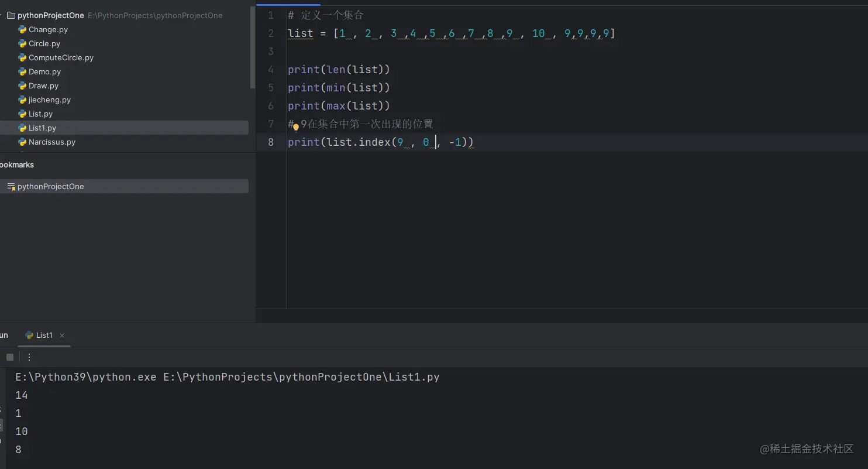Click the project path E:\PythonProjects\pythonProjectOne label
This screenshot has height=469, width=868.
156,15
